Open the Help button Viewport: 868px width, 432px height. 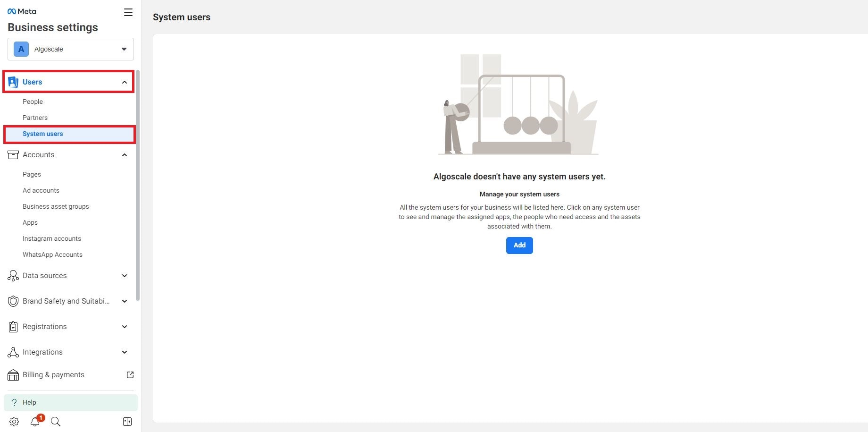coord(71,402)
